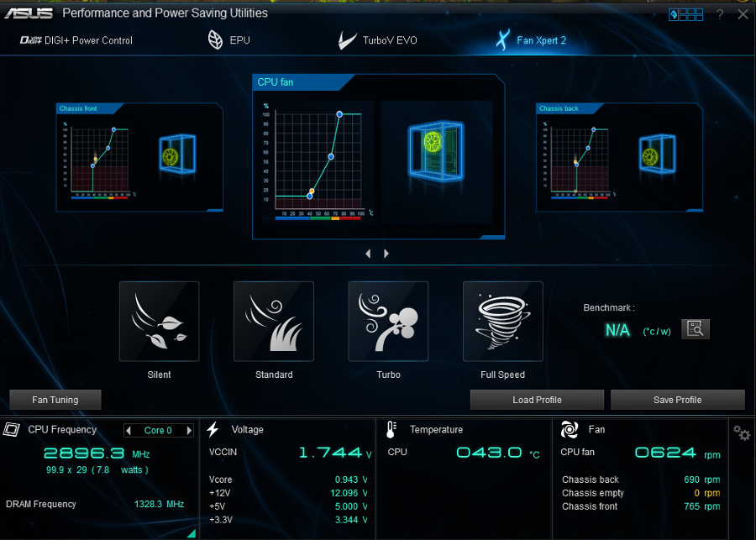Viewport: 756px width, 540px height.
Task: Open the benchmark report magnifier icon
Action: tap(696, 329)
